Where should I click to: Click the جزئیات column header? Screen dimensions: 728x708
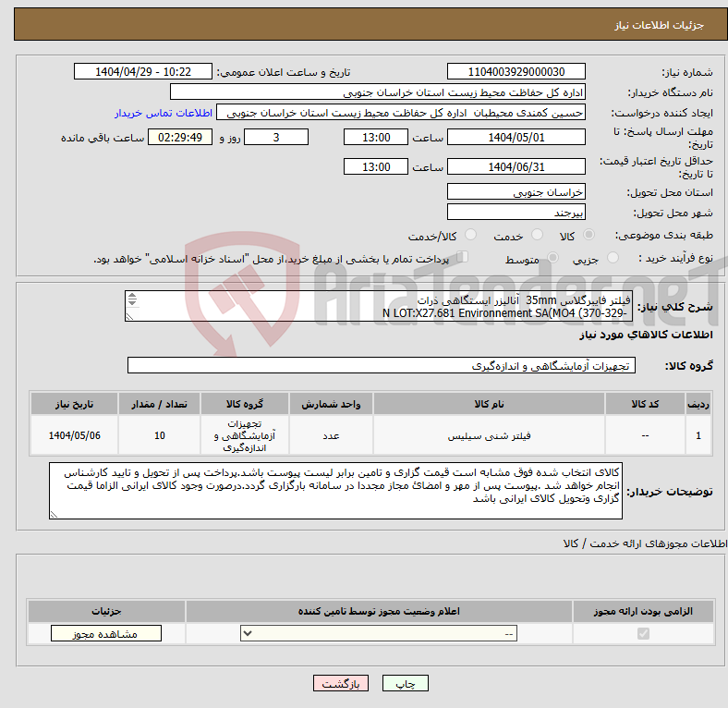click(x=106, y=611)
